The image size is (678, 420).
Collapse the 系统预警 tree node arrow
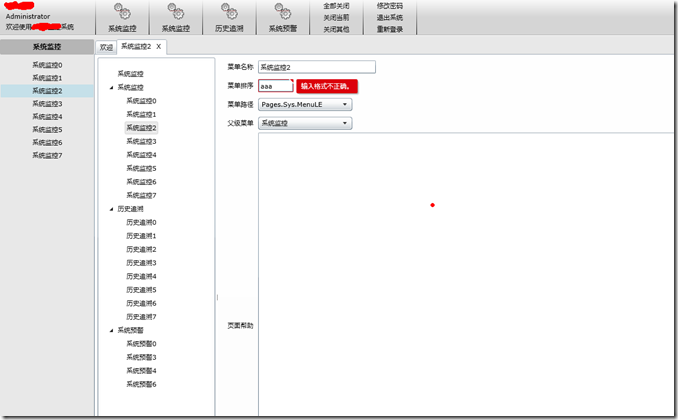[x=110, y=330]
